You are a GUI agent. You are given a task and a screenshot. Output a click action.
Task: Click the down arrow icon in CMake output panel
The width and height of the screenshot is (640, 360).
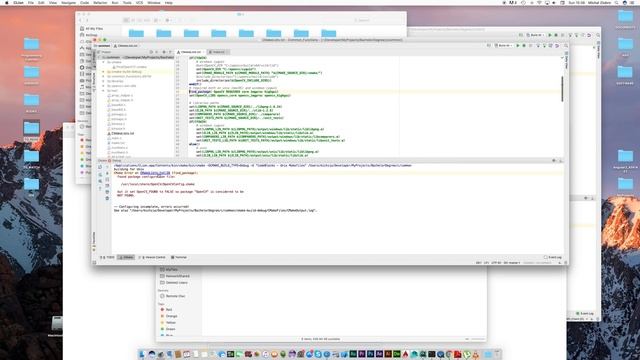click(107, 173)
